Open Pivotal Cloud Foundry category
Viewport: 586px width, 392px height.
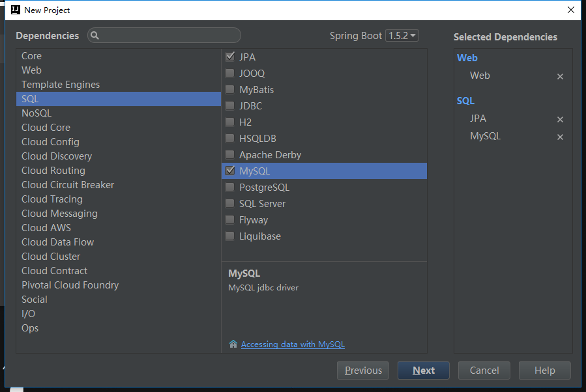[119, 285]
